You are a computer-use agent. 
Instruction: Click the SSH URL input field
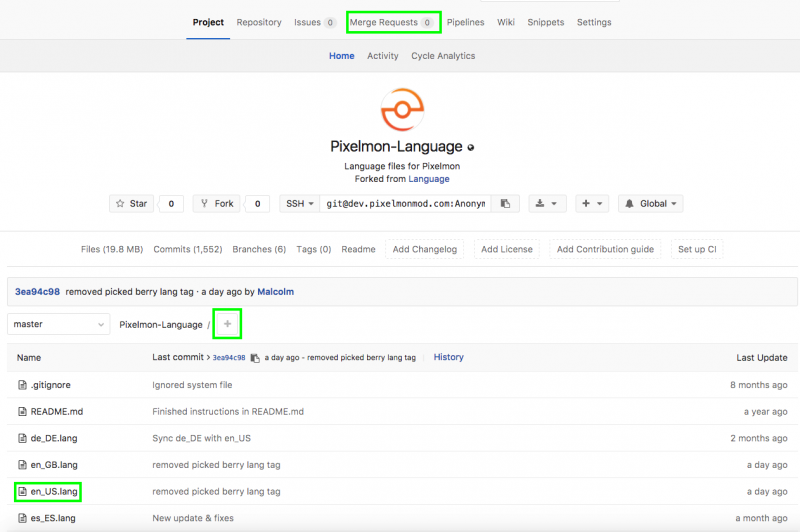[406, 204]
